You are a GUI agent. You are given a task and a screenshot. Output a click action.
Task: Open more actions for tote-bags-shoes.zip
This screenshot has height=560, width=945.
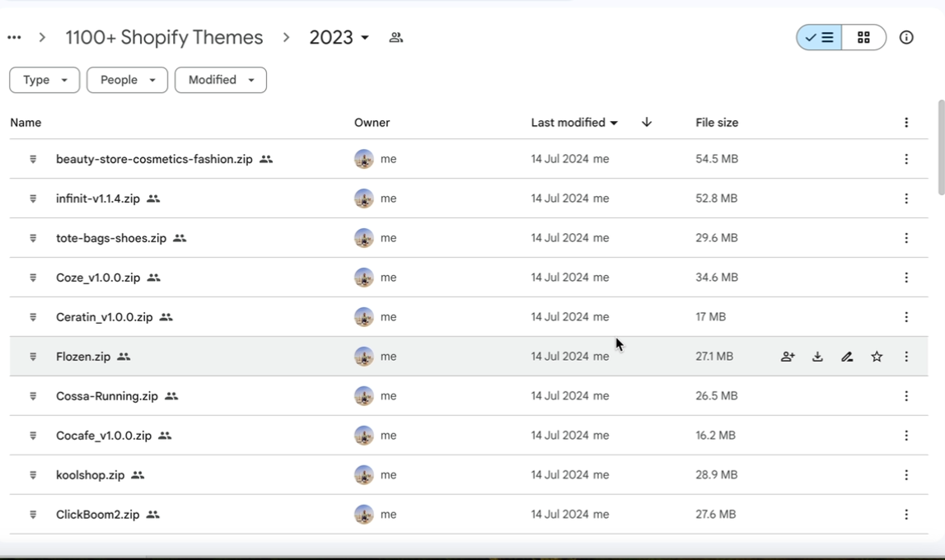click(906, 238)
